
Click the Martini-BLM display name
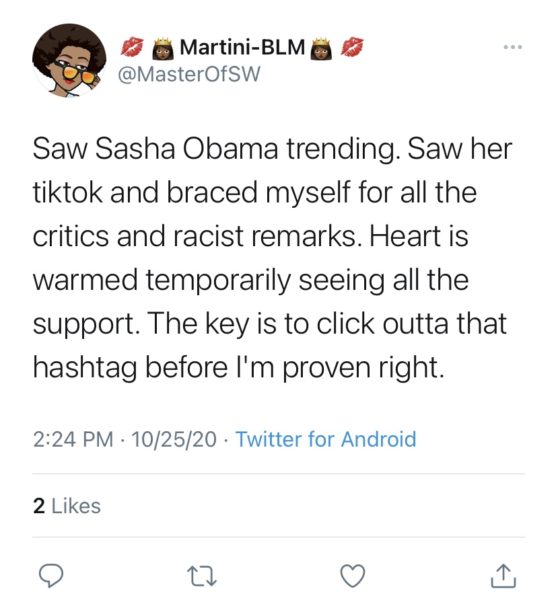tap(242, 48)
